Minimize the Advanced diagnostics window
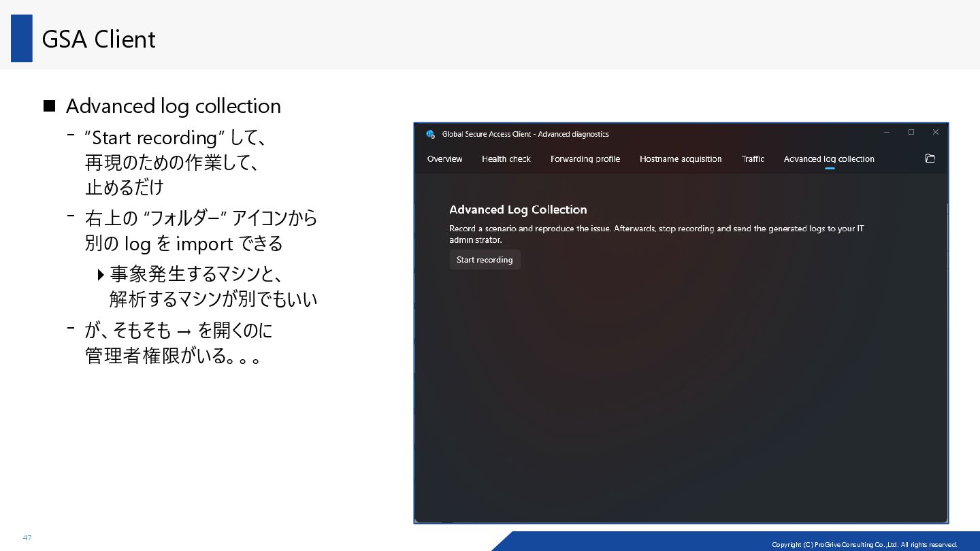 coord(887,133)
